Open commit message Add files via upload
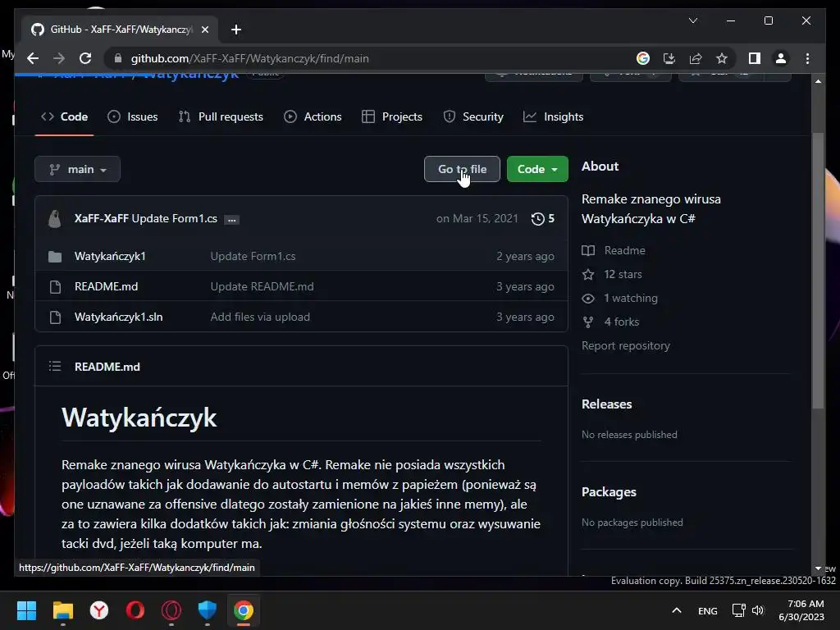The image size is (840, 630). pos(260,317)
